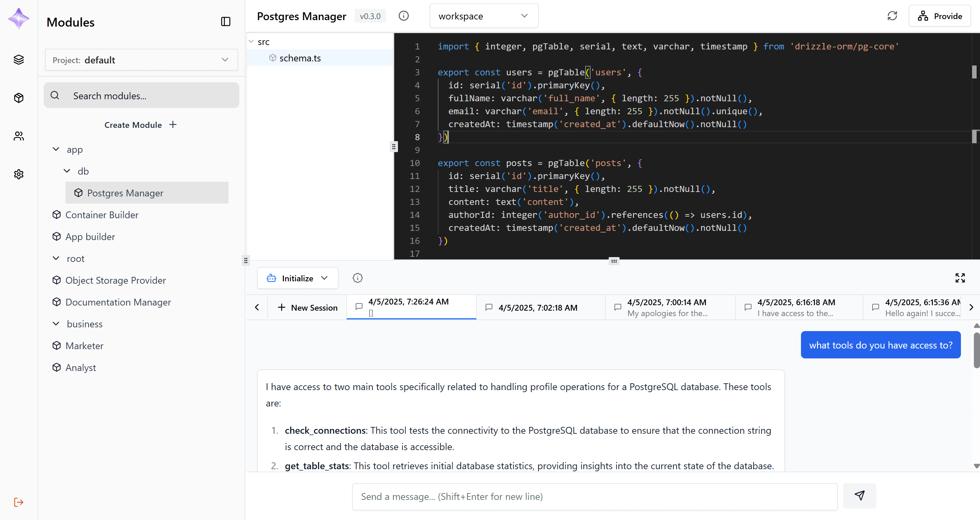Open the schema.ts file
Screen dimensions: 980x520
(x=320, y=58)
